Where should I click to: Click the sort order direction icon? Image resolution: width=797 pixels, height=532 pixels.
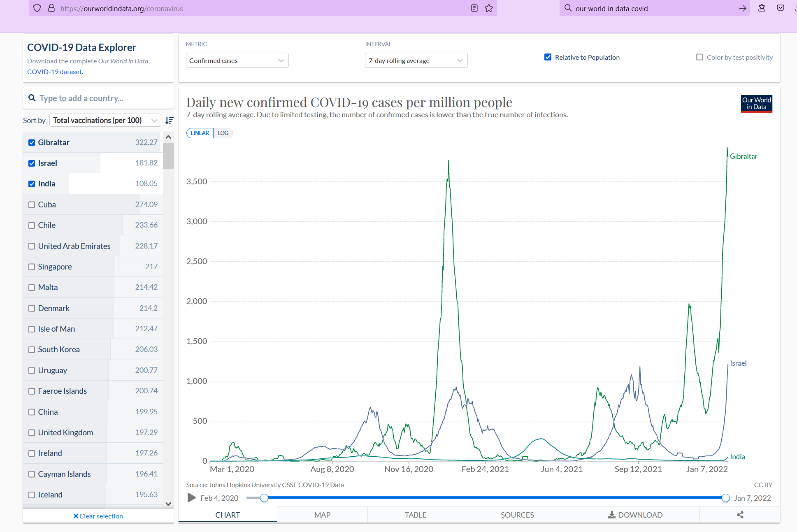click(169, 121)
